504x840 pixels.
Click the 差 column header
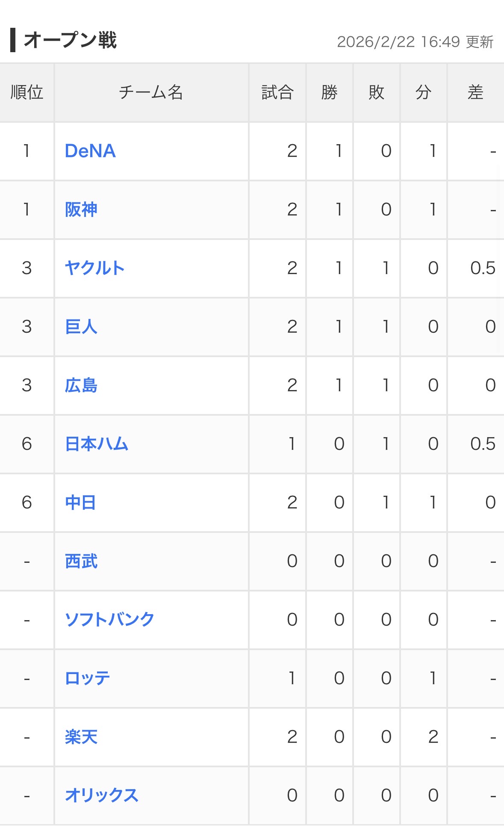tap(475, 92)
